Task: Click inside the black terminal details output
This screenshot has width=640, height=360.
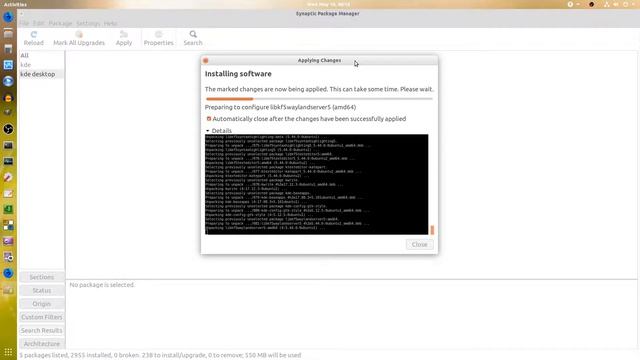Action: [316, 184]
